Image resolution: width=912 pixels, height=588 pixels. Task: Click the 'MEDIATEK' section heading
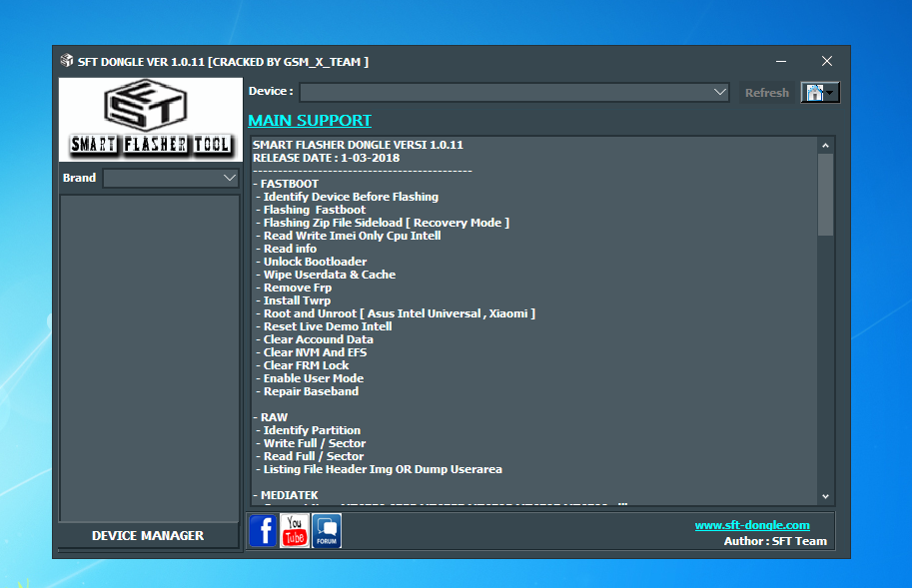pyautogui.click(x=286, y=495)
